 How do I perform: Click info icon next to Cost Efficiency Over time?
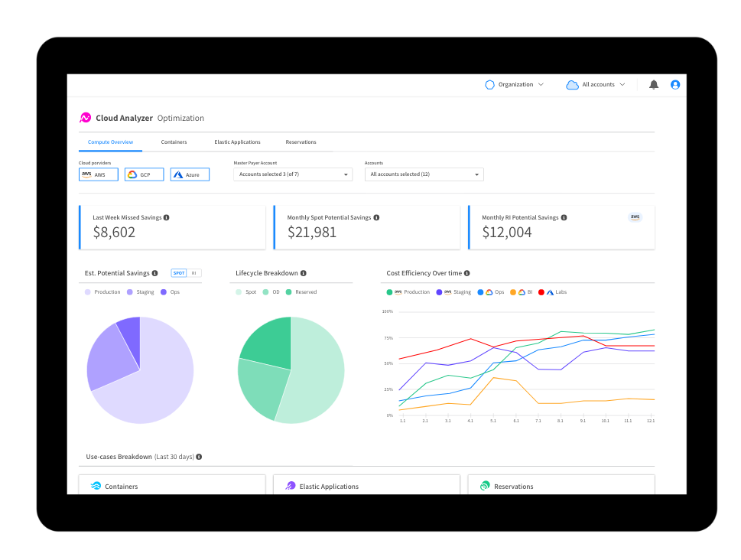pos(467,273)
